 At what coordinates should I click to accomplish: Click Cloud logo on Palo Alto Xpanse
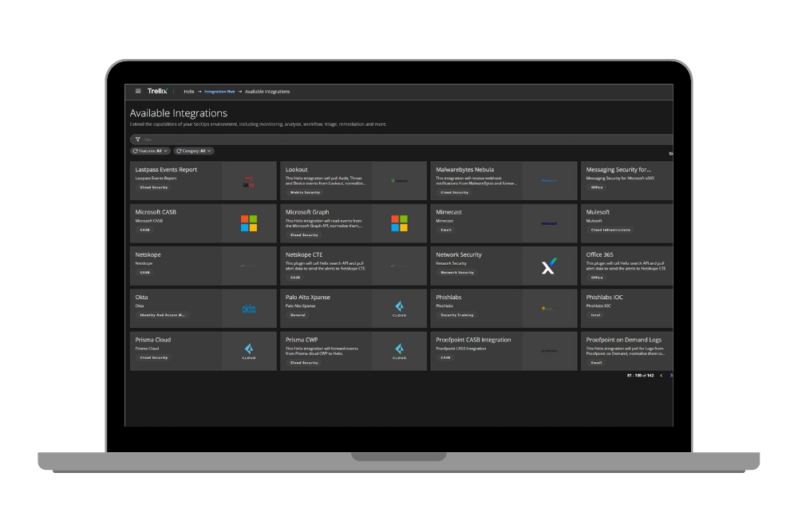(400, 309)
